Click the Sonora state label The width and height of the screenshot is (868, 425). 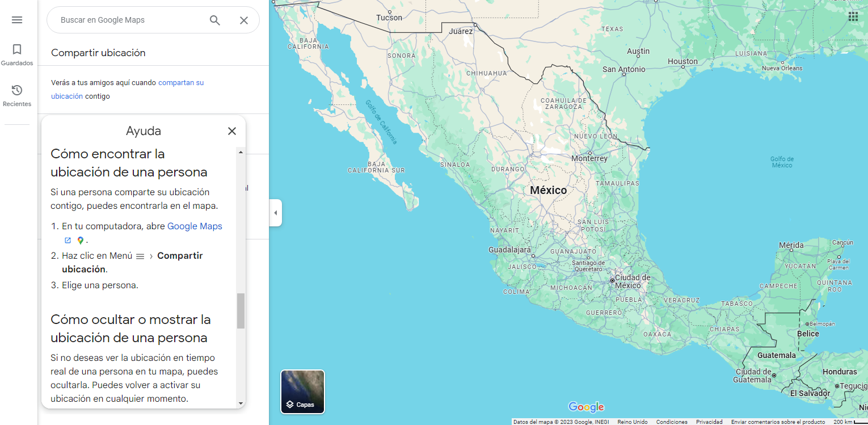click(x=402, y=56)
